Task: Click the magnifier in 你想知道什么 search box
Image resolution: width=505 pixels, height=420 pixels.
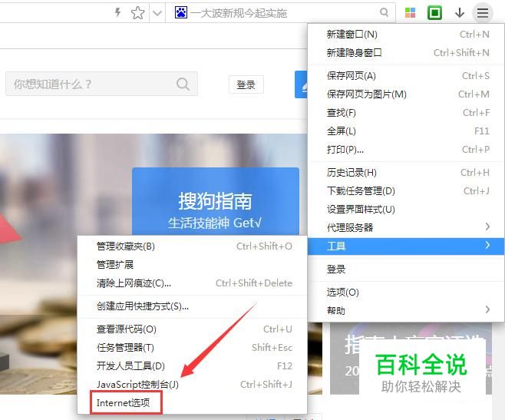Action: coord(183,84)
